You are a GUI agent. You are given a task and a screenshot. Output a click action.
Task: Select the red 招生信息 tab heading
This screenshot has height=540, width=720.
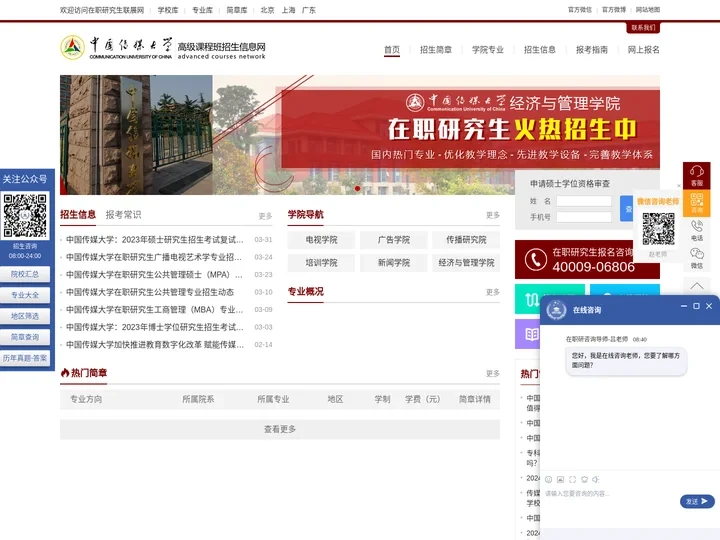tap(78, 214)
